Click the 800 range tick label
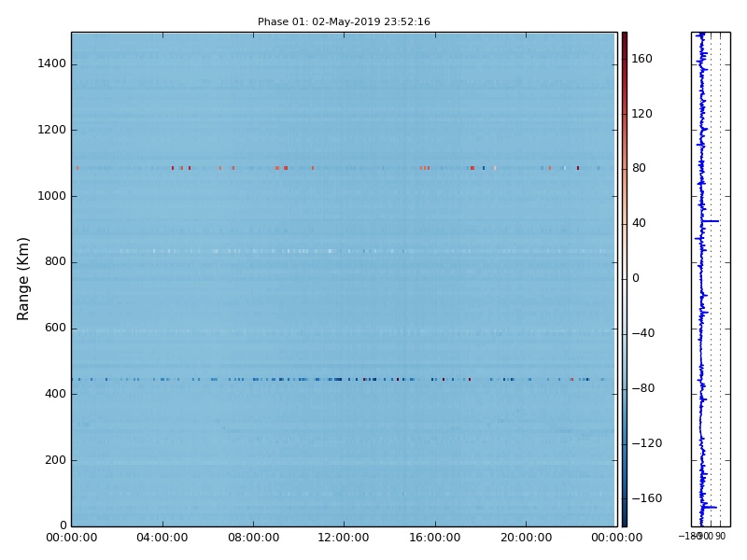 pyautogui.click(x=55, y=261)
